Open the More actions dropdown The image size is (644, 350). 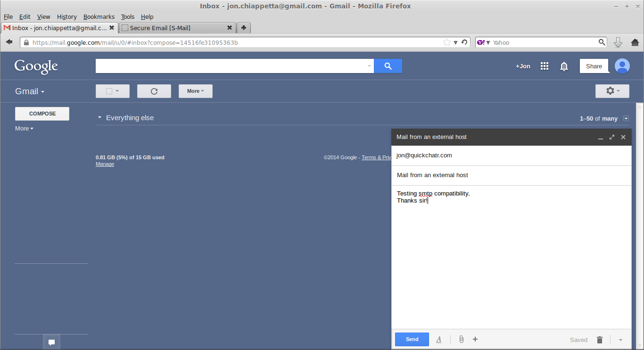[x=196, y=91]
